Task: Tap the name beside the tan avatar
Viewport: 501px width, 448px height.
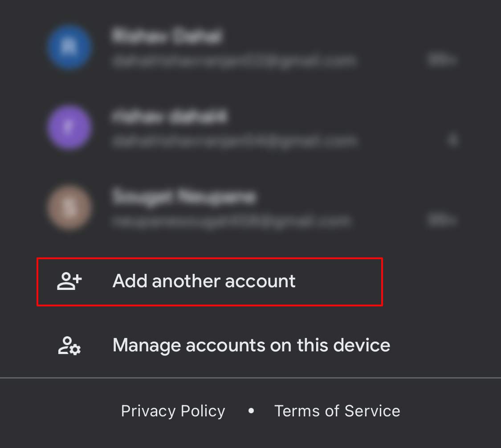Action: click(x=184, y=196)
